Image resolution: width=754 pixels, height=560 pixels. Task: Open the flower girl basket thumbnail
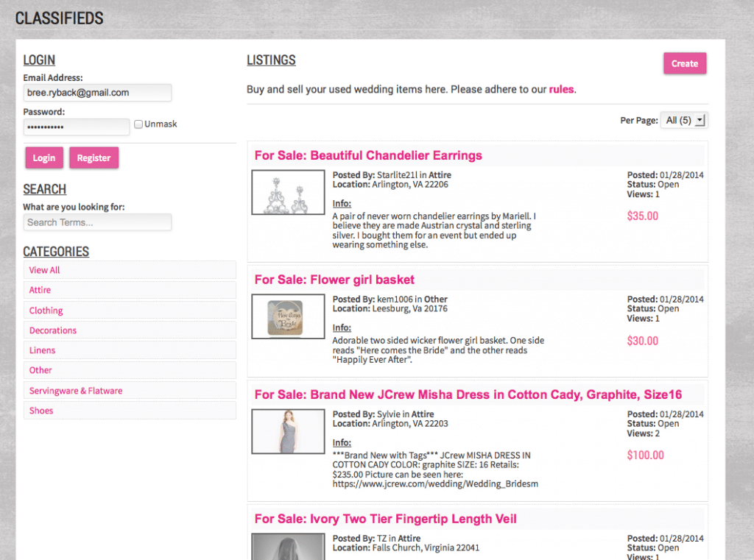(288, 316)
